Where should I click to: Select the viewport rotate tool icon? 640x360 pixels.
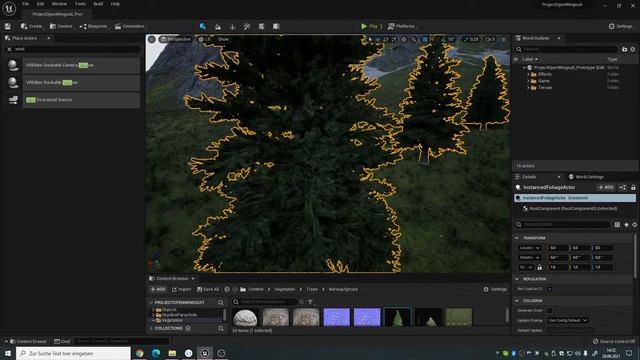pos(386,39)
